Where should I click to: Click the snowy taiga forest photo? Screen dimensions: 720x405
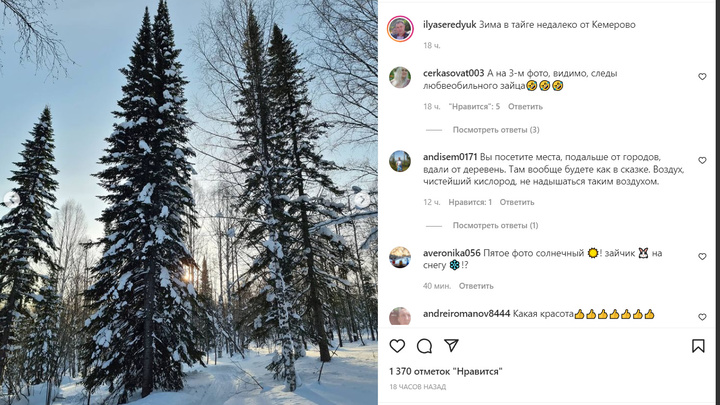(189, 202)
